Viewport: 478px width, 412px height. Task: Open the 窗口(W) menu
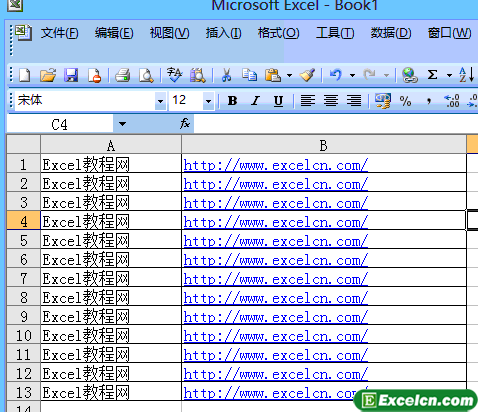click(449, 33)
